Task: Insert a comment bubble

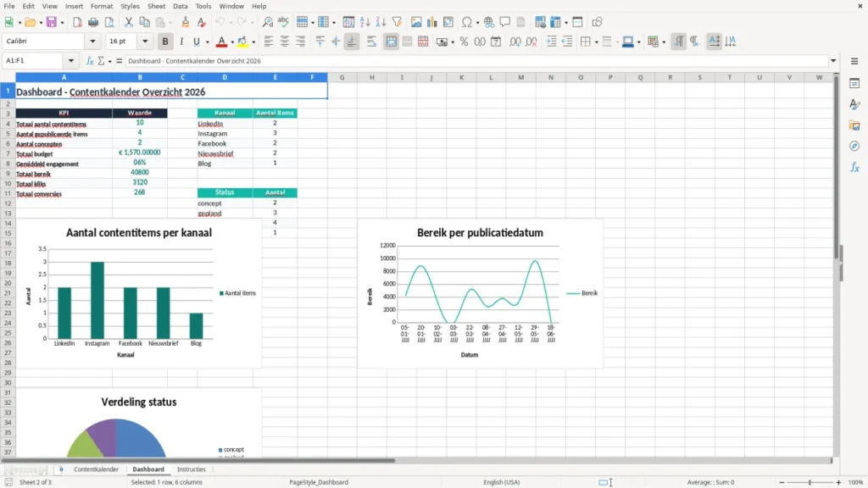Action: [x=505, y=22]
